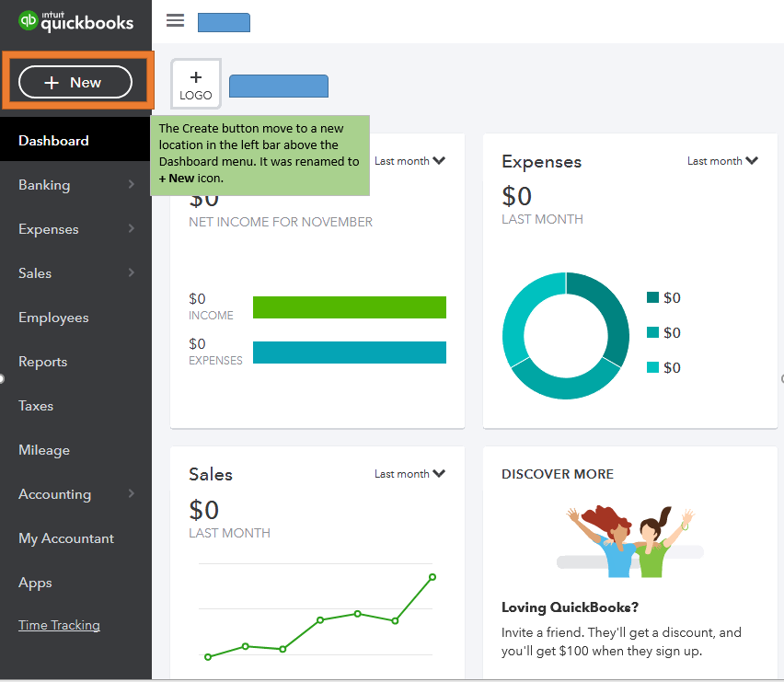Click the Sales card title
The image size is (784, 682).
[x=211, y=475]
